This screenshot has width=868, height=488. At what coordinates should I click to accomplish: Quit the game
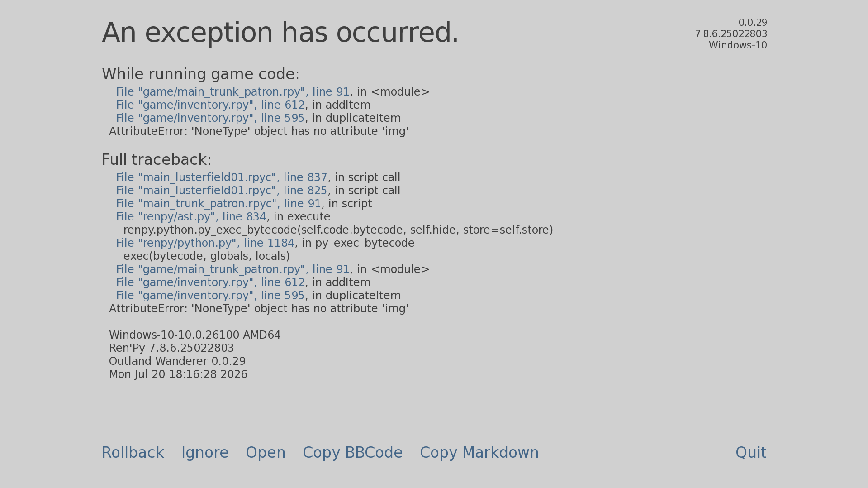click(x=751, y=453)
